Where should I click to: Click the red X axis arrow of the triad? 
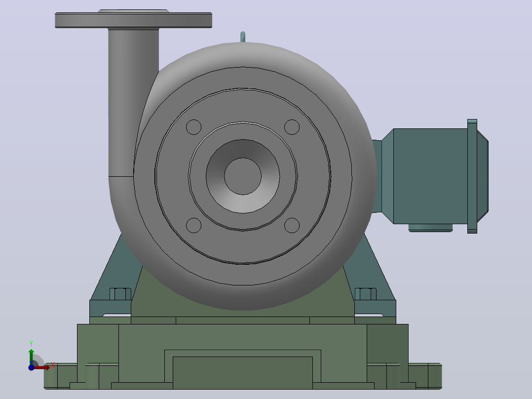pos(42,367)
